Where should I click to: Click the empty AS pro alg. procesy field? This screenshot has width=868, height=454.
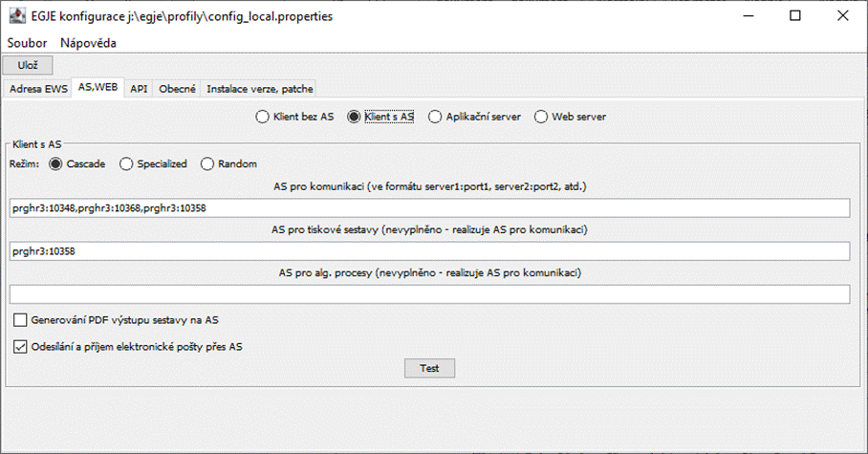pyautogui.click(x=429, y=294)
